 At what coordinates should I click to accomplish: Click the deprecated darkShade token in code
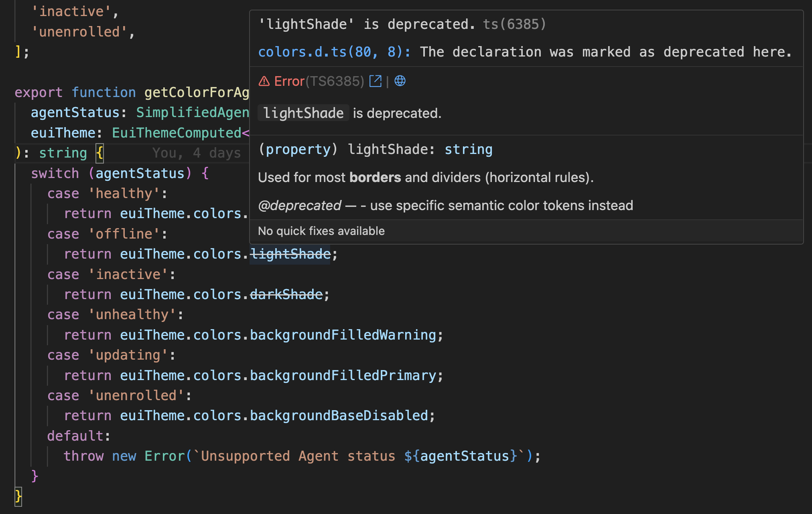point(286,294)
